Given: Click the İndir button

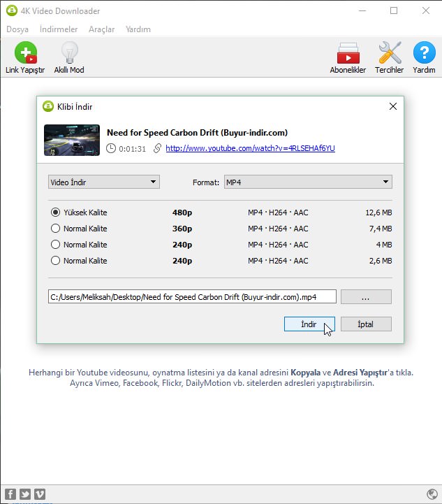Looking at the screenshot, I should click(309, 324).
